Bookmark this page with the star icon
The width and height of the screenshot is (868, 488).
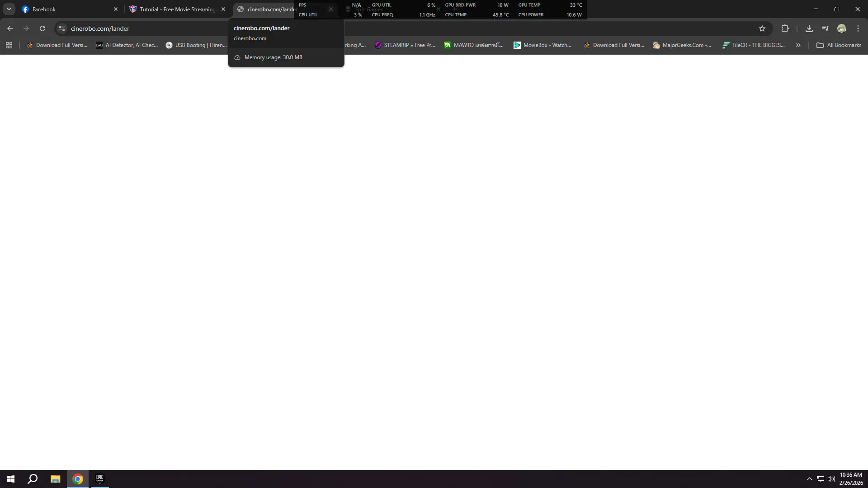[762, 28]
